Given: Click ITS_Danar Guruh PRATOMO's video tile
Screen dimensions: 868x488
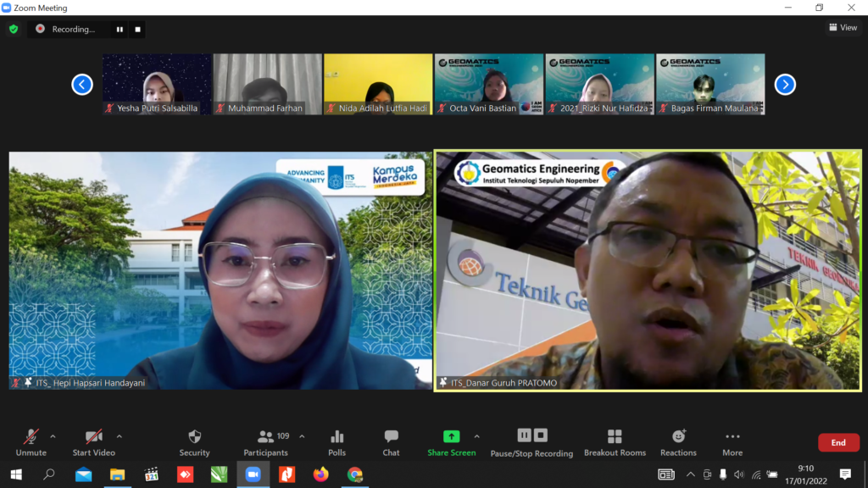Looking at the screenshot, I should tap(648, 270).
